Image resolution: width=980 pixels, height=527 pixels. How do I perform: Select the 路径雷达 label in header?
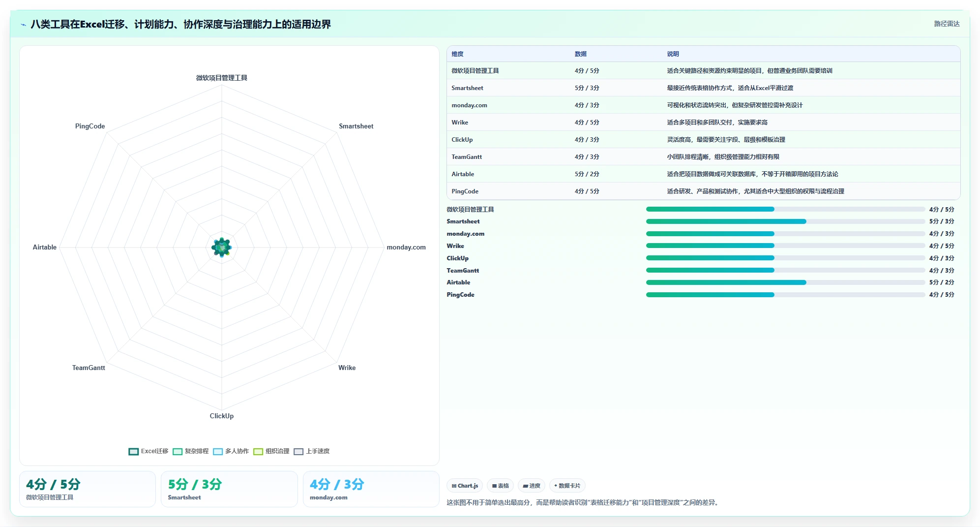(947, 24)
